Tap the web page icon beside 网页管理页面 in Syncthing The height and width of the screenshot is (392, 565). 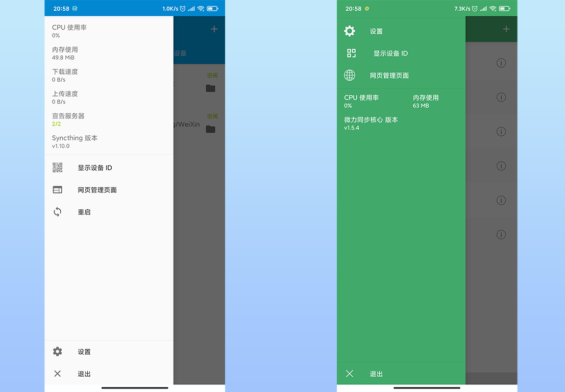coord(57,189)
